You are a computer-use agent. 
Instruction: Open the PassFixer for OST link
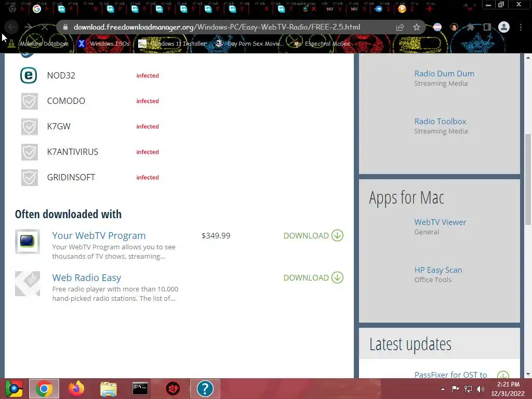pyautogui.click(x=450, y=375)
